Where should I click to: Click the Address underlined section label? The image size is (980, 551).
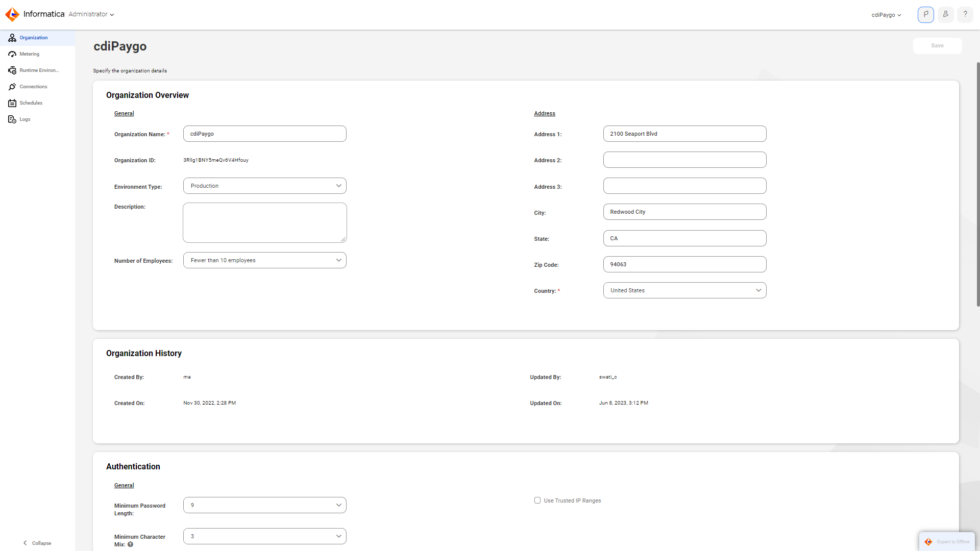[x=545, y=113]
